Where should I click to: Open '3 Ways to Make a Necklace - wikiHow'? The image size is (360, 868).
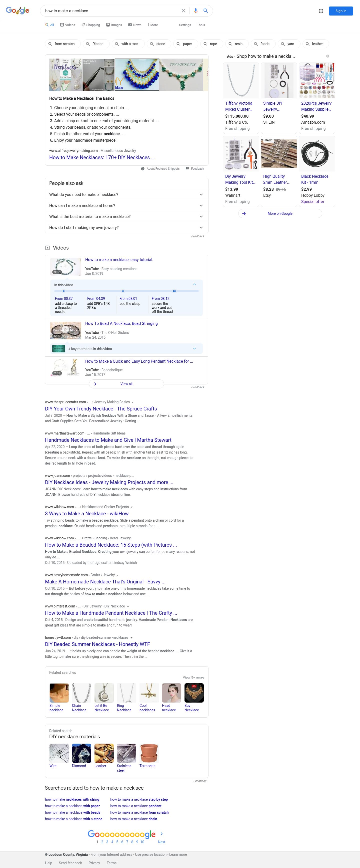pos(87,514)
